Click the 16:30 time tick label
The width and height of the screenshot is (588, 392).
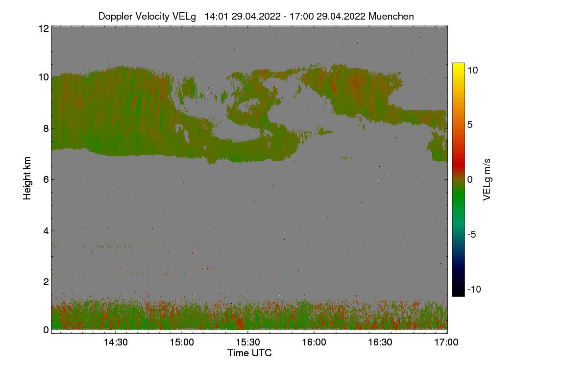coord(380,343)
